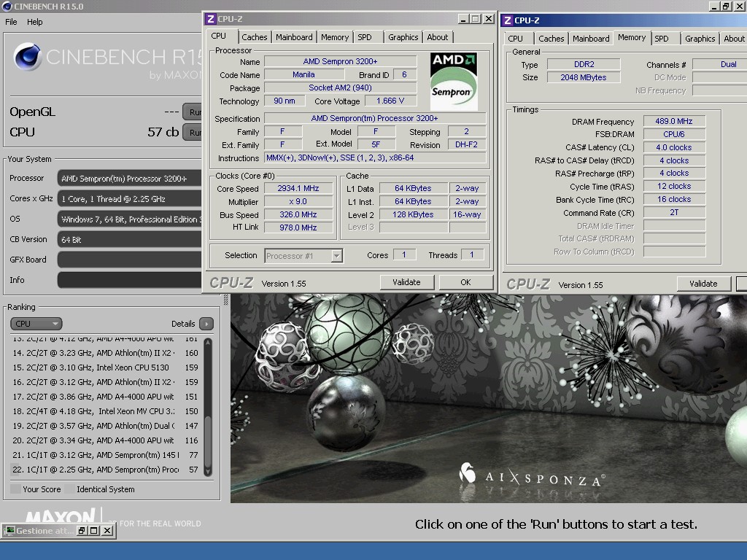Open the File menu in Cinebench
This screenshot has width=747, height=560.
[11, 22]
